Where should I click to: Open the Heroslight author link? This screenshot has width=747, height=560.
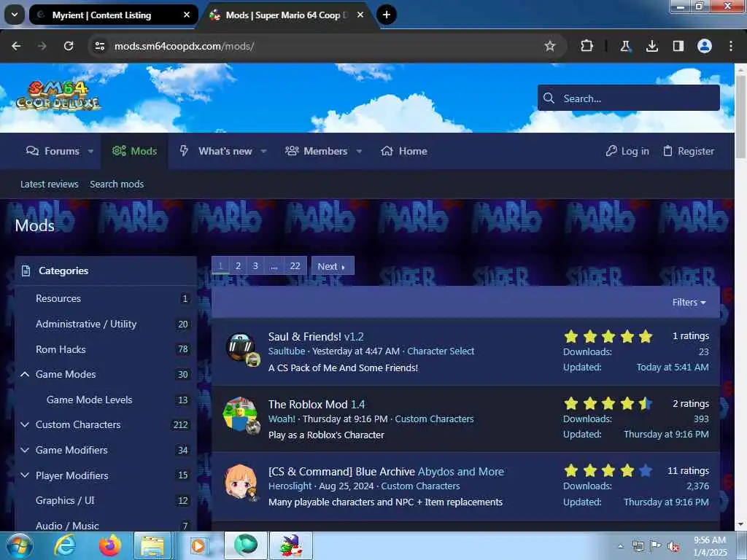click(290, 486)
